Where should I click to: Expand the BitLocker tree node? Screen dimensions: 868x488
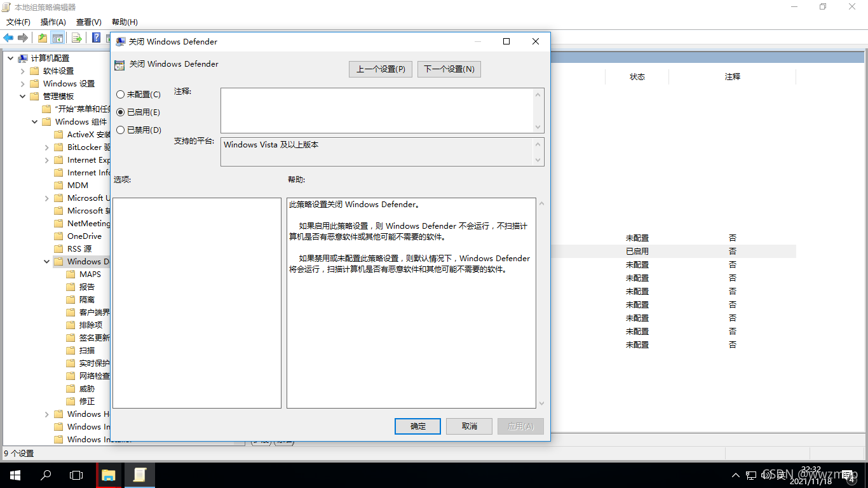(x=47, y=147)
